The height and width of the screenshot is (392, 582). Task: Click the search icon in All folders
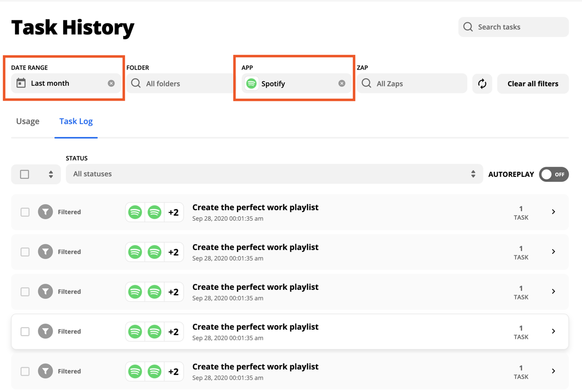point(136,83)
